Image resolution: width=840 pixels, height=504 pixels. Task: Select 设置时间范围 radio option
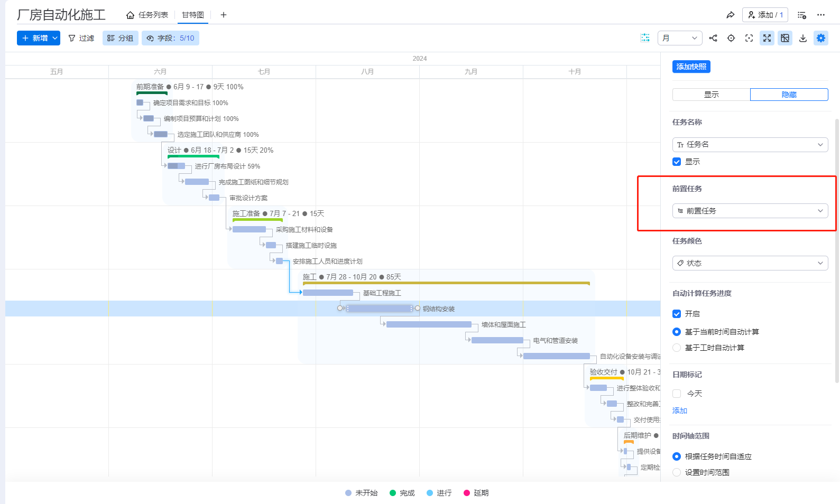(677, 472)
